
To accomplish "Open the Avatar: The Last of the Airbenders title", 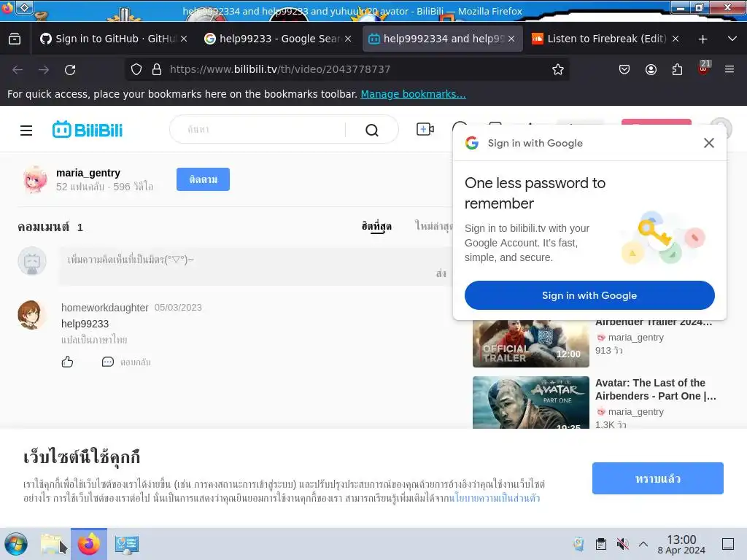I will tap(655, 389).
